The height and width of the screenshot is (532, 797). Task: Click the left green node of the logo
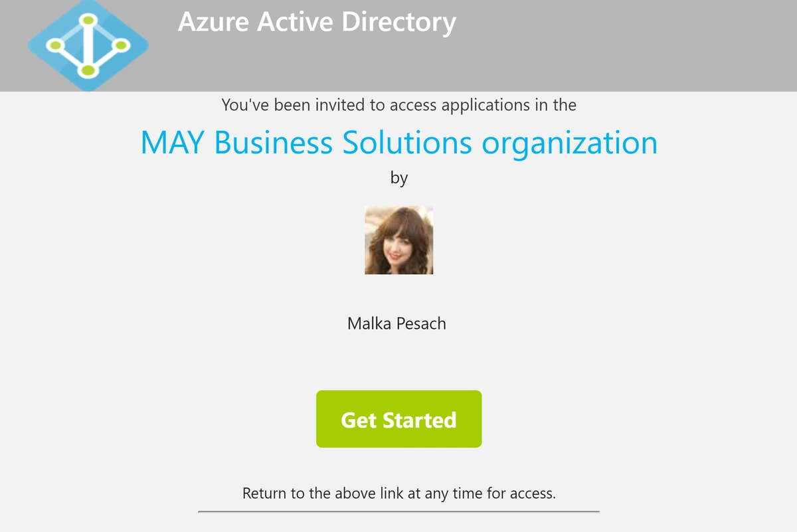56,45
